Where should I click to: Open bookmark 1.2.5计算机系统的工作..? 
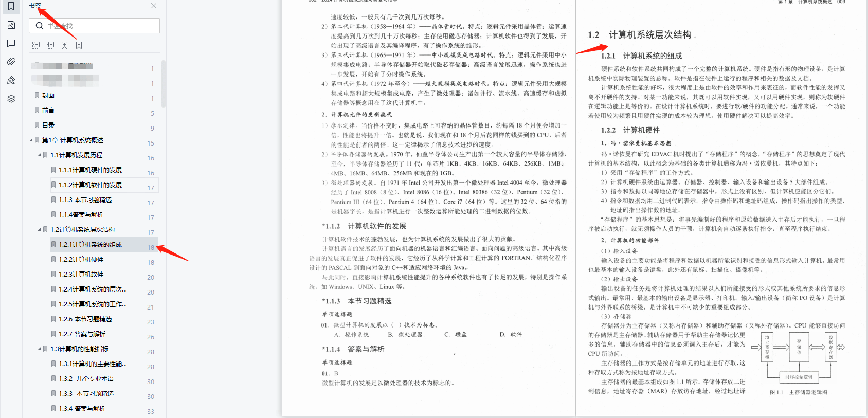pyautogui.click(x=92, y=304)
